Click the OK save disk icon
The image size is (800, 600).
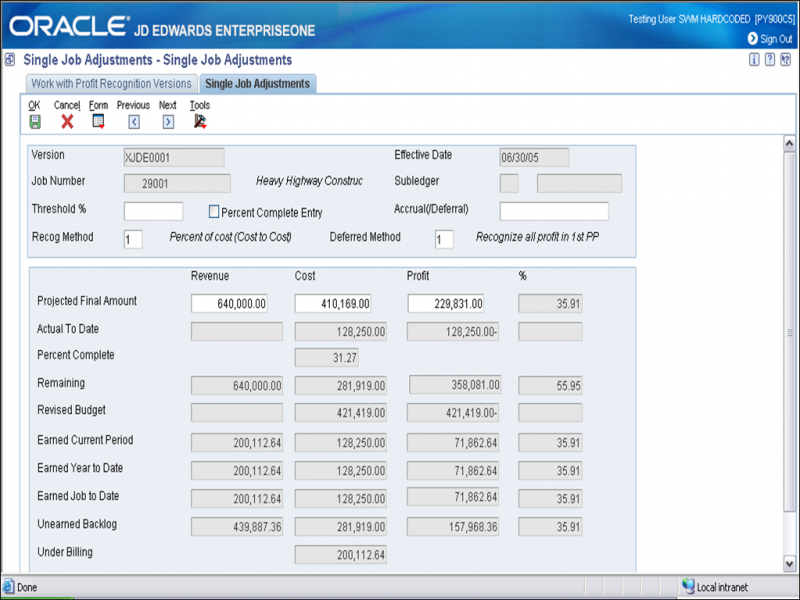click(x=35, y=122)
